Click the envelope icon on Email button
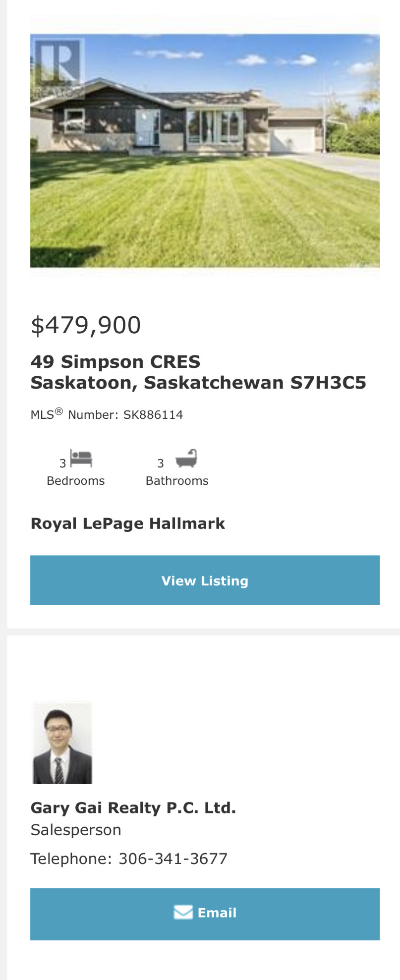This screenshot has height=980, width=400. [183, 912]
